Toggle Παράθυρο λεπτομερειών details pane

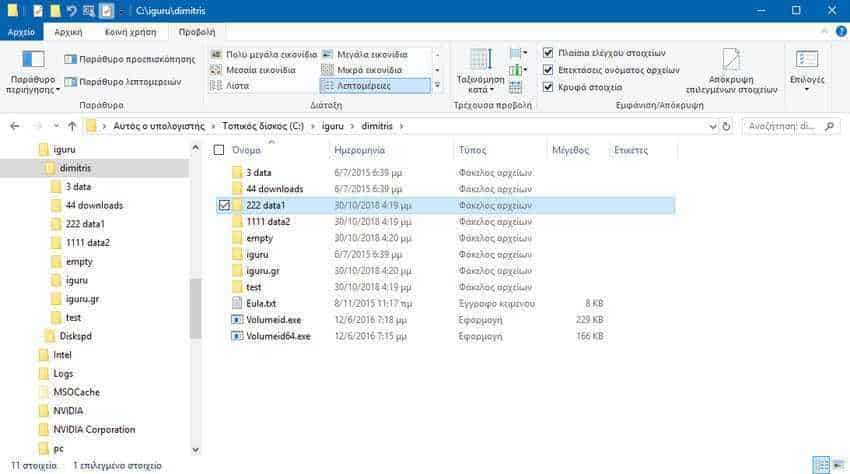[x=123, y=82]
